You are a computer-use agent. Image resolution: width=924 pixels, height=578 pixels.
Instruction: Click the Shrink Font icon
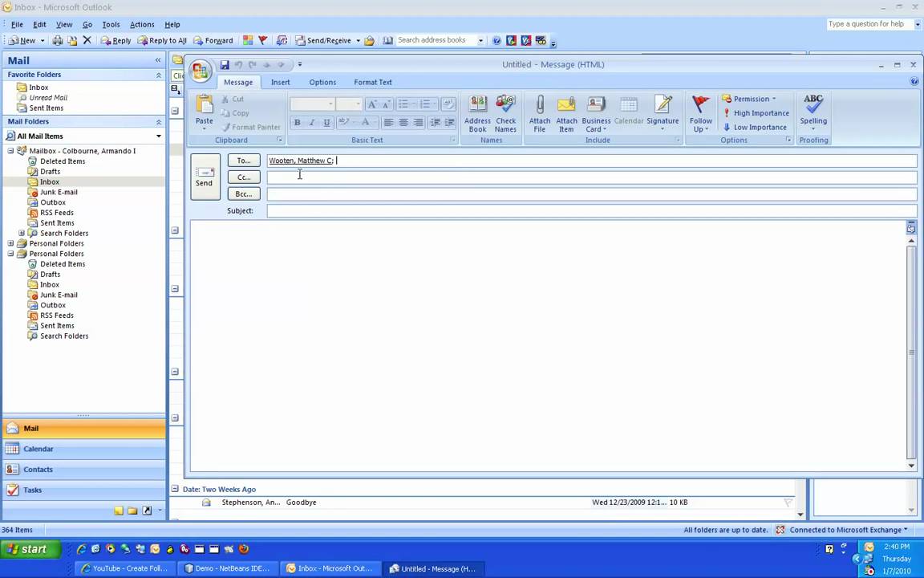click(x=386, y=104)
